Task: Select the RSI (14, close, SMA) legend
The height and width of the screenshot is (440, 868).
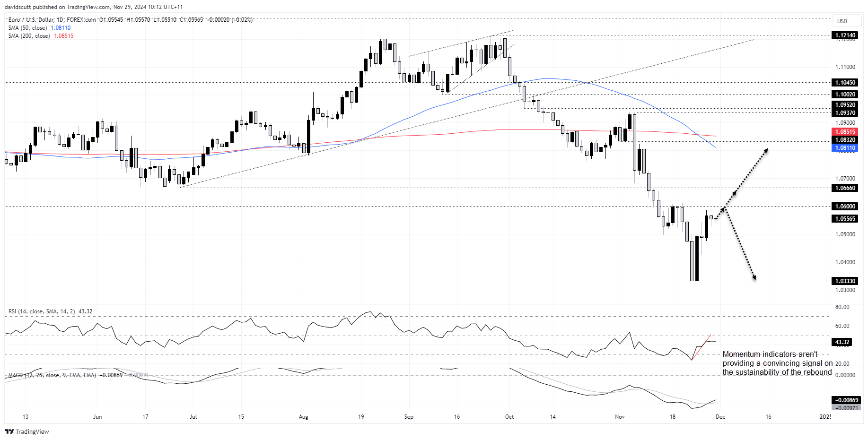Action: click(50, 311)
